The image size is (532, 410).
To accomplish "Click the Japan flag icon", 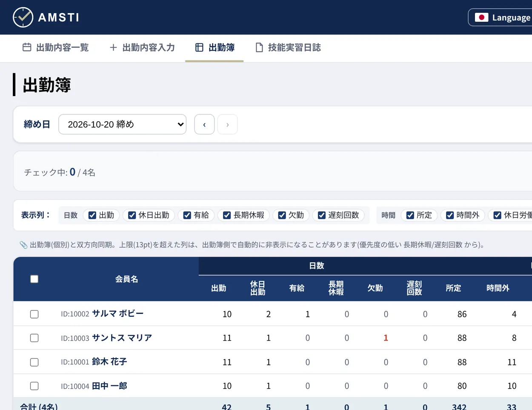I will (x=481, y=17).
